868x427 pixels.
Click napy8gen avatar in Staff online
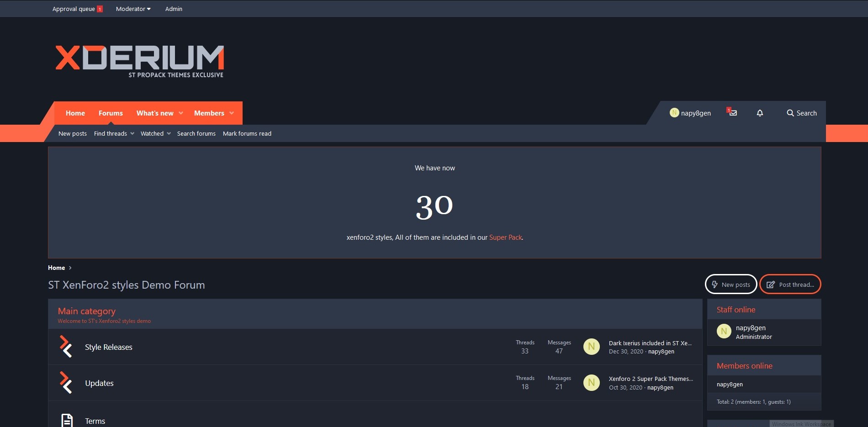724,332
